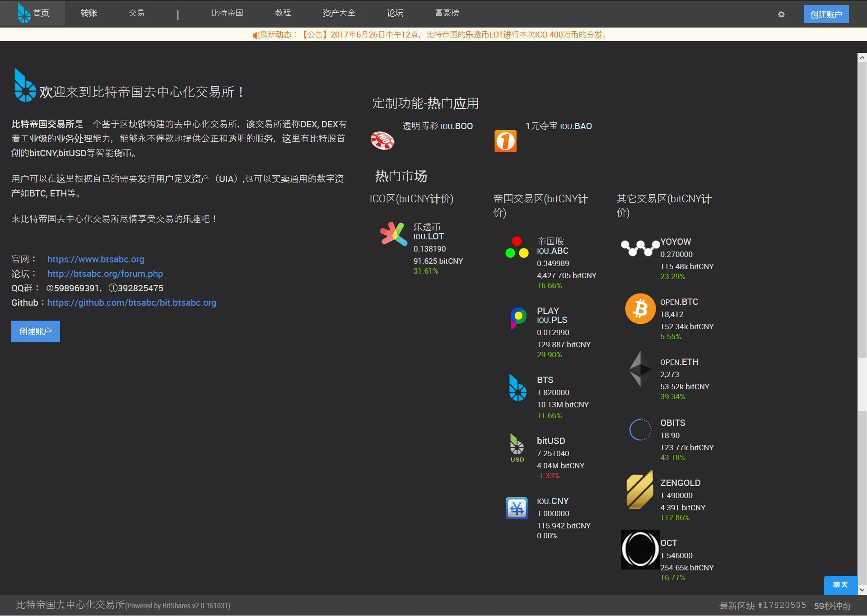Click the BitShares logo in the navigation bar
Viewport: 867px width, 616px height.
coord(24,13)
